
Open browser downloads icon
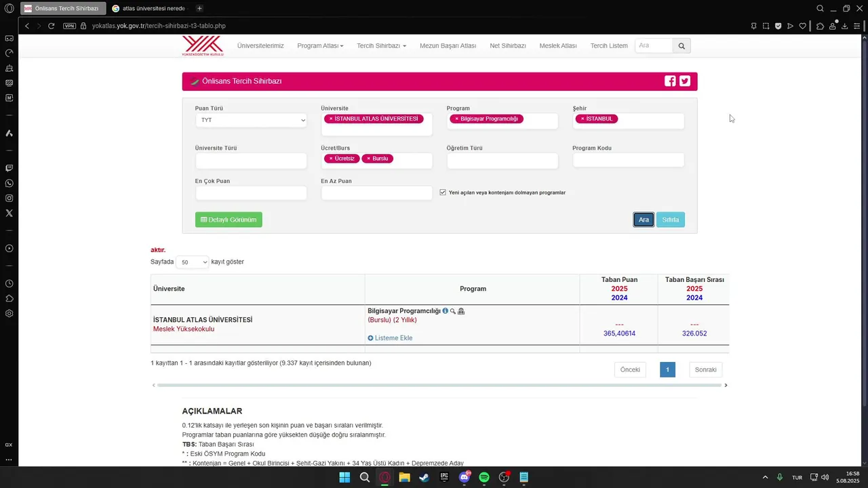click(x=844, y=26)
